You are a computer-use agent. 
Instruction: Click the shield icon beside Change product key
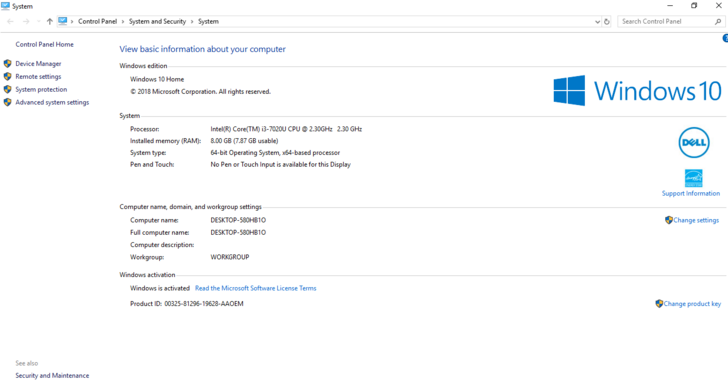coord(659,304)
